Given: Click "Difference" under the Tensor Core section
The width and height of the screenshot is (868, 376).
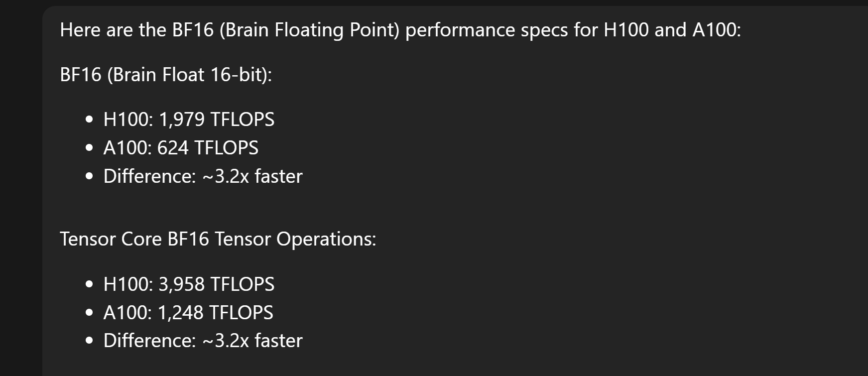Looking at the screenshot, I should pos(149,341).
